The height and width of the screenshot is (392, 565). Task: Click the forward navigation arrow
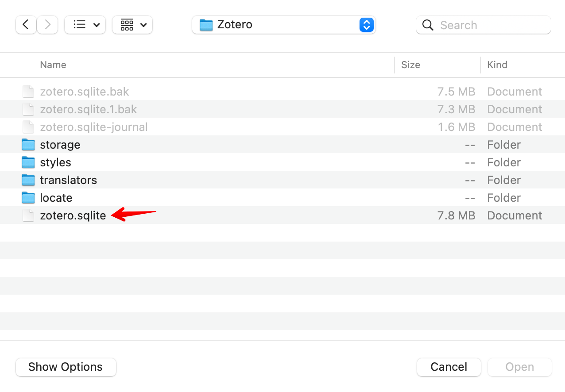47,25
